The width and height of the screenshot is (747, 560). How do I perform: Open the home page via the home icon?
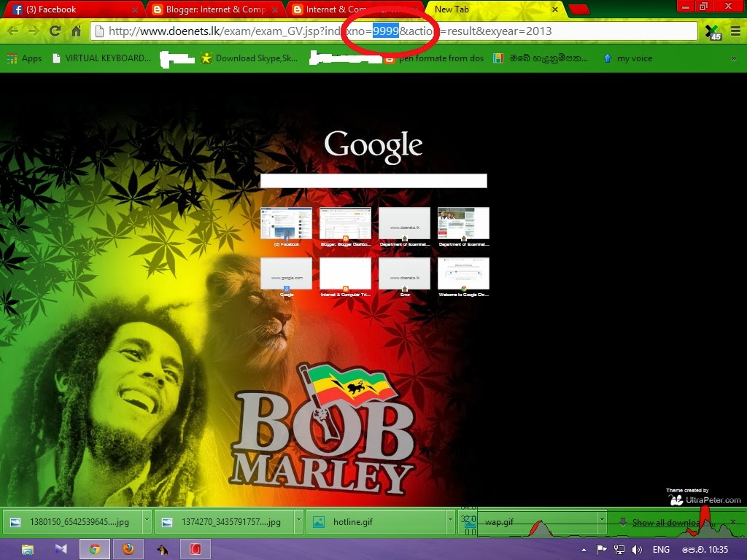[76, 31]
